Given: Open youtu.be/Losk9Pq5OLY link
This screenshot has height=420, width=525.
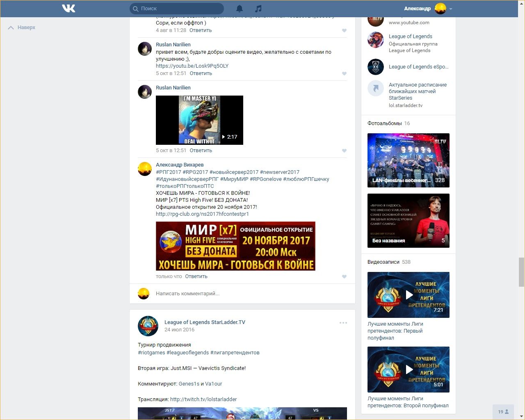Looking at the screenshot, I should coord(192,66).
